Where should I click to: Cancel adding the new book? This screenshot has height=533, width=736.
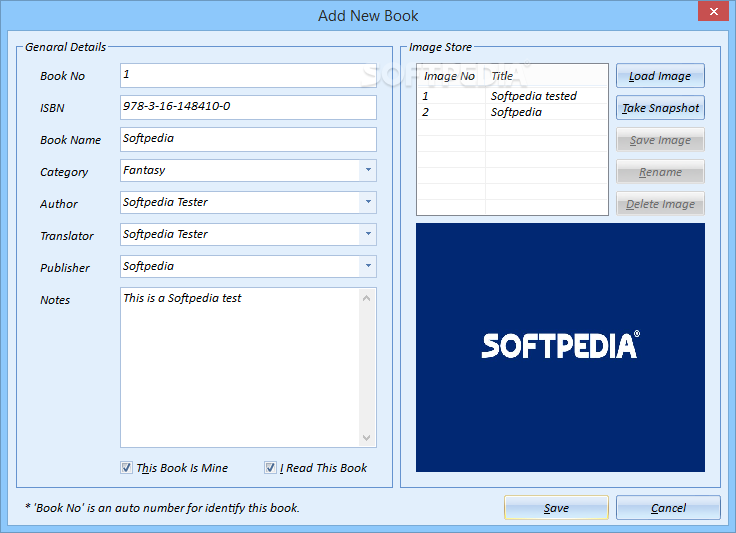pos(668,507)
